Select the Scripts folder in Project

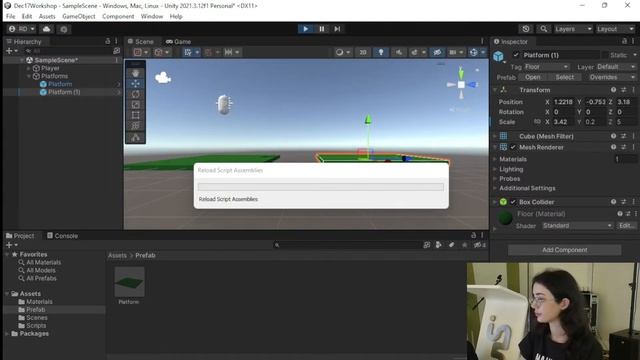pyautogui.click(x=36, y=326)
